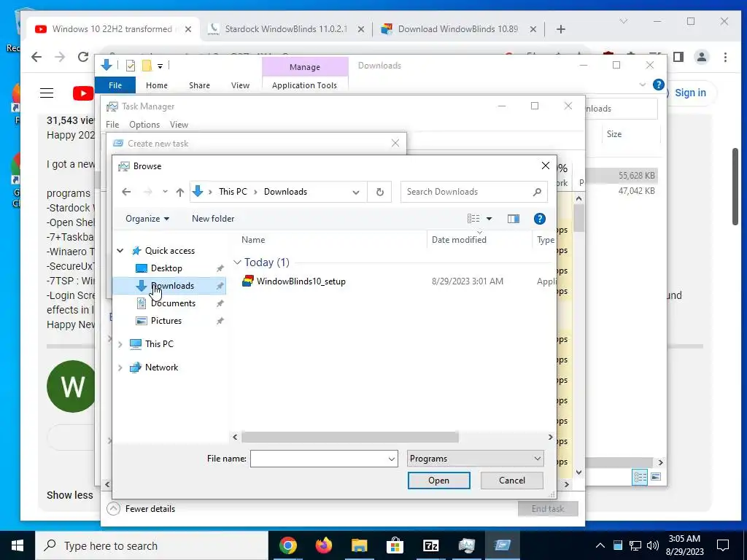Click This PC in the address path
The width and height of the screenshot is (747, 560).
click(x=233, y=192)
